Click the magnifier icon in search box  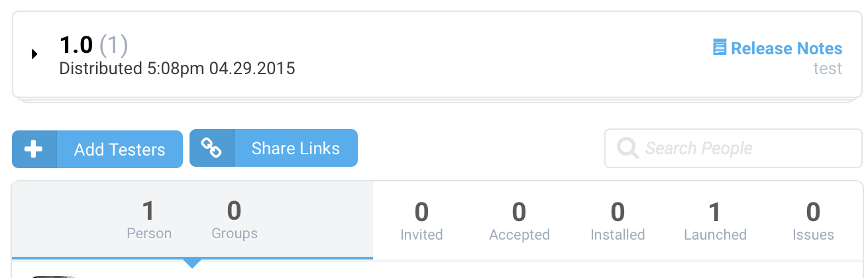627,148
